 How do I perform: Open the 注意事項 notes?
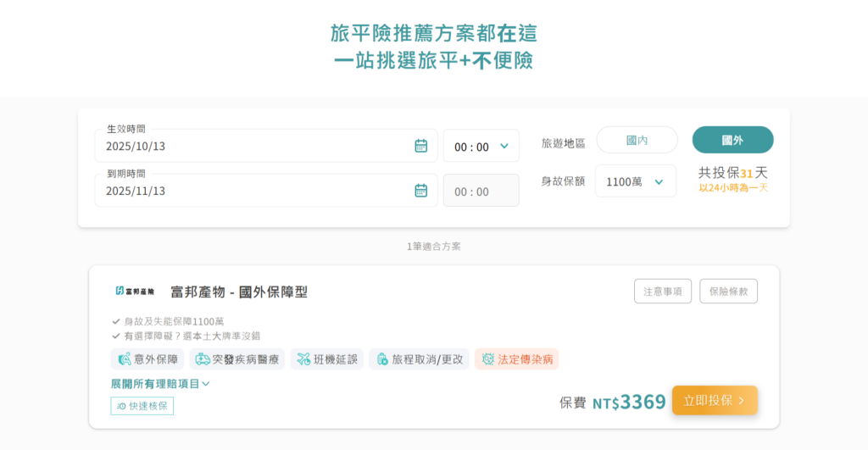point(662,292)
